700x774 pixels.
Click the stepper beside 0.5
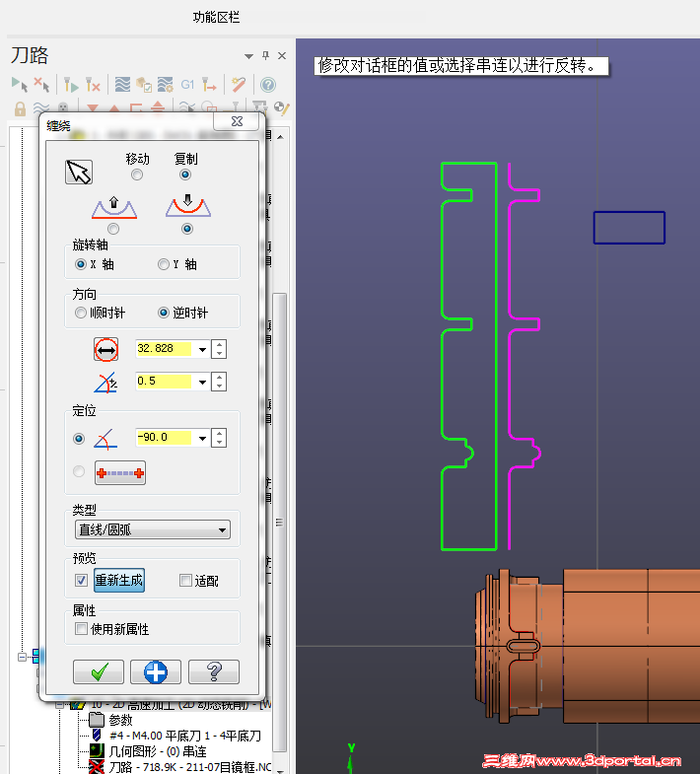pyautogui.click(x=219, y=382)
